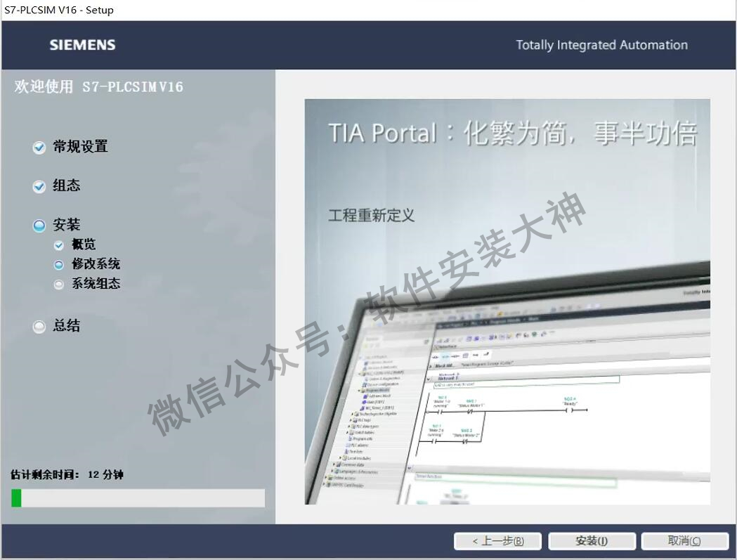Click the S7-PLCSIM V16 - Setup title
Viewport: 737px width, 560px height.
click(59, 10)
